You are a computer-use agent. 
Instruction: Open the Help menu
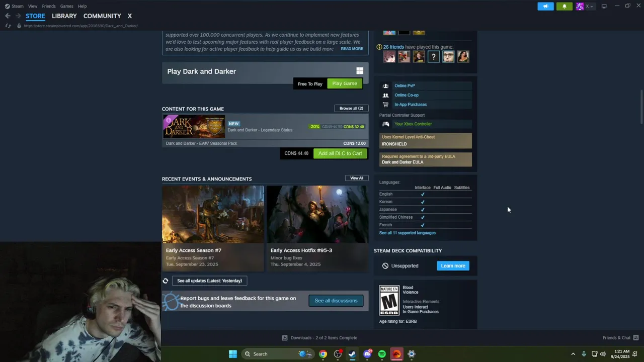pos(82,6)
